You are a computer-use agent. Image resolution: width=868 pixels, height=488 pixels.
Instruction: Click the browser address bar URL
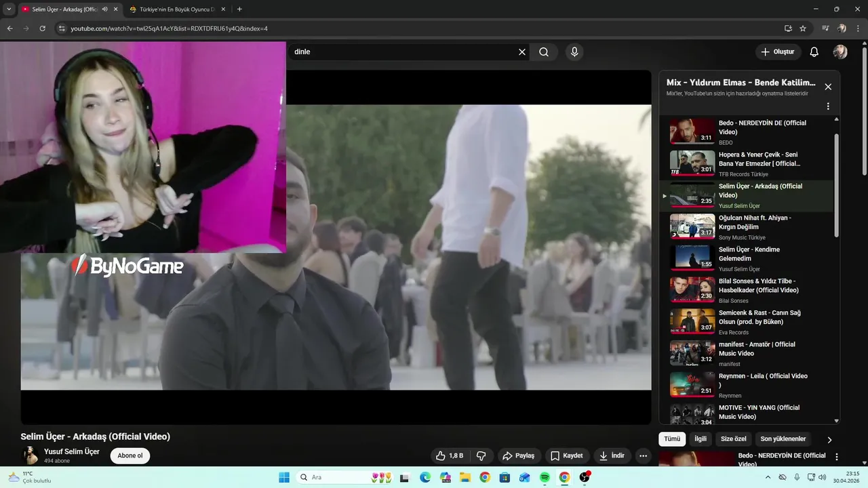pos(170,28)
